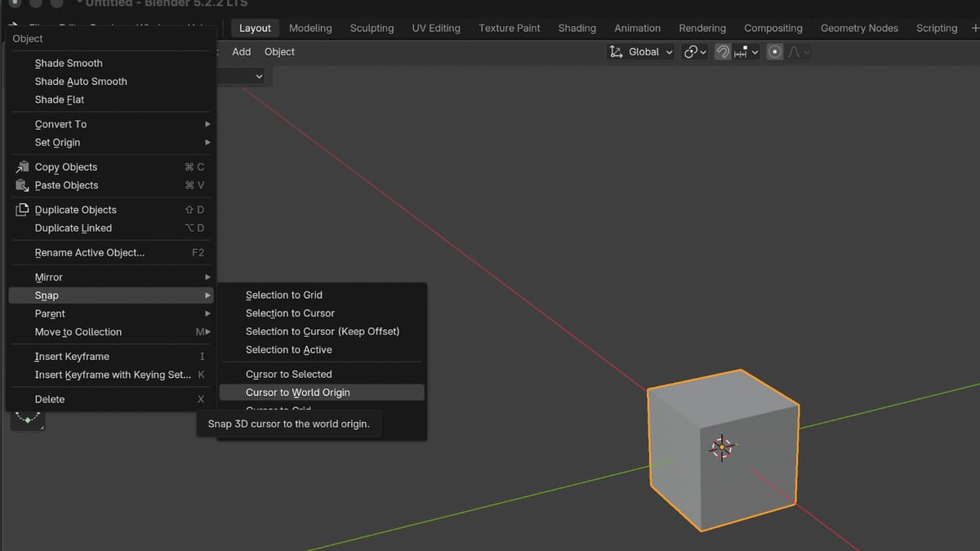The width and height of the screenshot is (980, 551).
Task: Choose Delete in the Object menu
Action: tap(111, 399)
